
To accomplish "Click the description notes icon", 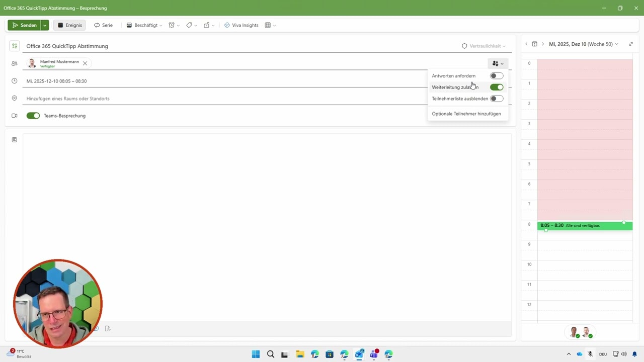I will tap(15, 140).
